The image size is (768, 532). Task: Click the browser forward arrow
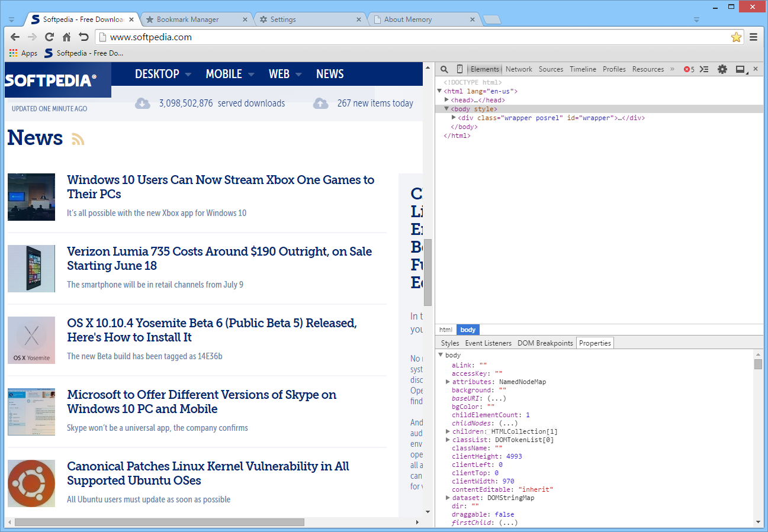(33, 37)
